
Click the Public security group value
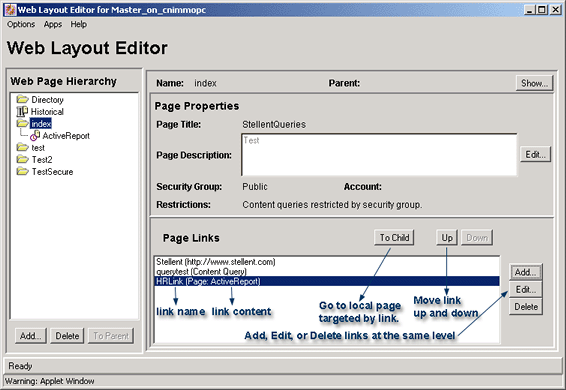255,187
